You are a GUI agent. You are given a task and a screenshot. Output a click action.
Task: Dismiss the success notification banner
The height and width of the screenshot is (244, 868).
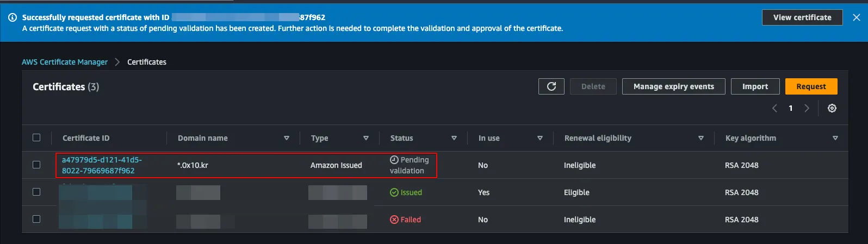[857, 17]
